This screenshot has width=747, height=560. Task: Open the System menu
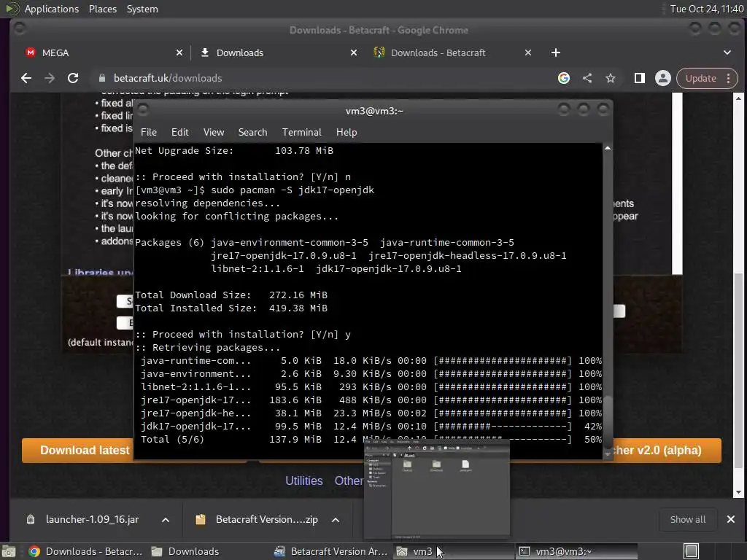pyautogui.click(x=142, y=9)
